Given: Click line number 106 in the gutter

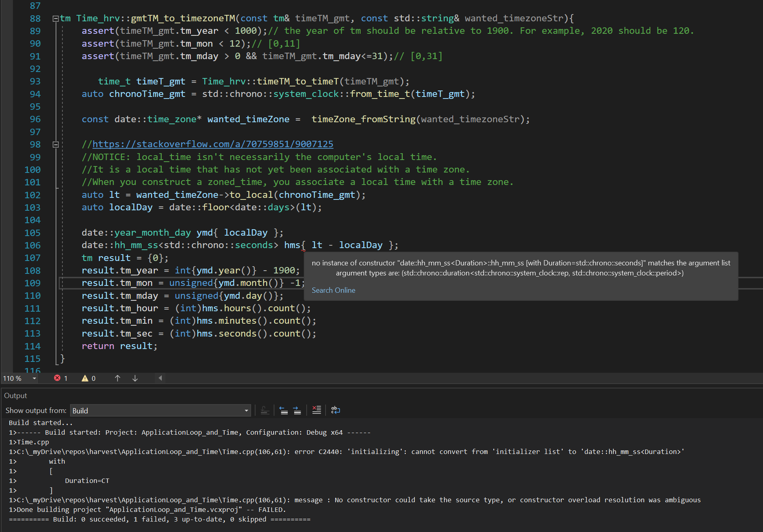Looking at the screenshot, I should coord(32,245).
